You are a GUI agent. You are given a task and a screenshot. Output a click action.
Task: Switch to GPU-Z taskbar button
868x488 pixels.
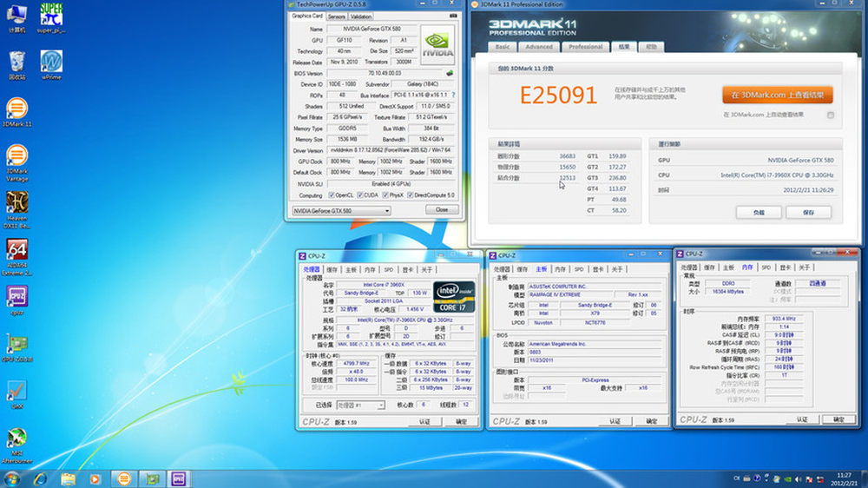pos(152,478)
